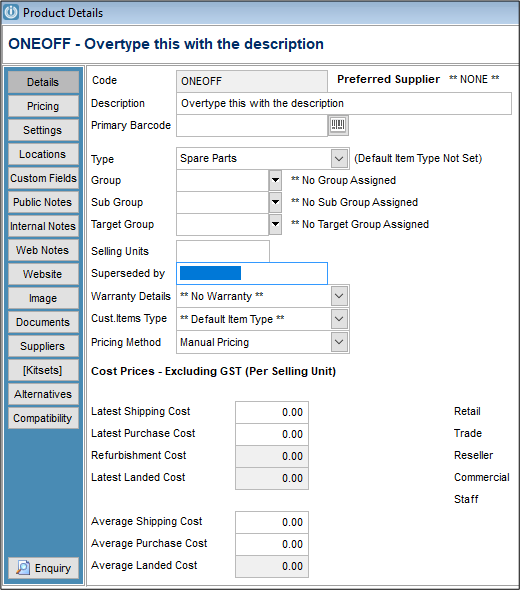Click the Latest Purchase Cost field
The width and height of the screenshot is (520, 590).
pyautogui.click(x=272, y=434)
